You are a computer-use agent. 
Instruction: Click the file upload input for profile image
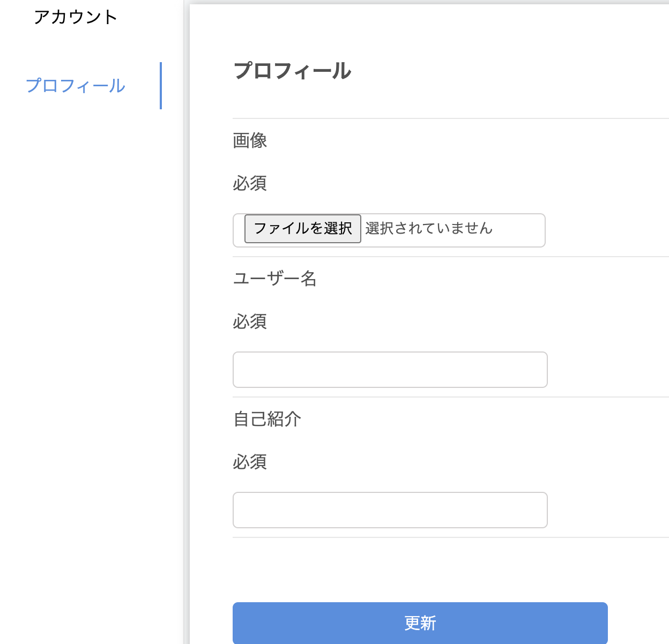[302, 229]
